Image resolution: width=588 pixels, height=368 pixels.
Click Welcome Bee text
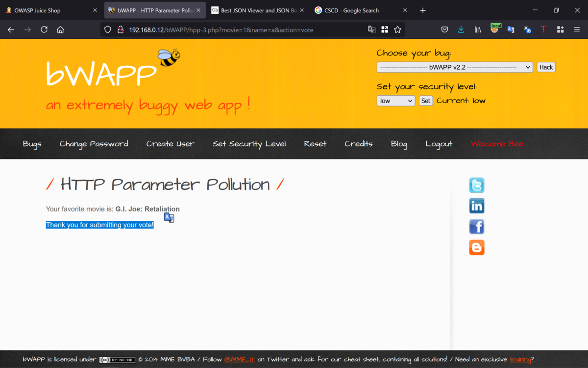point(497,144)
